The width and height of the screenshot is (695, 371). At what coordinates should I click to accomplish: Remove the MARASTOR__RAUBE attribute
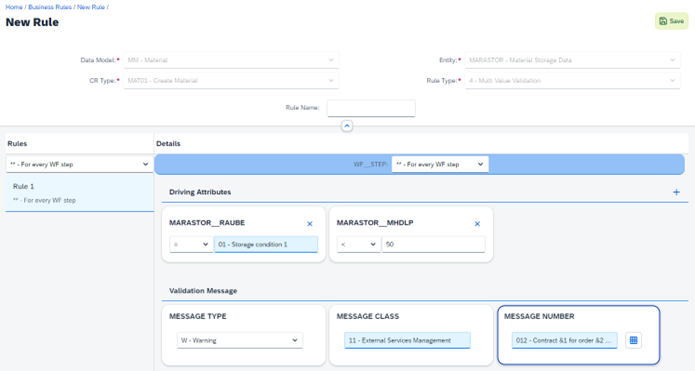coord(310,224)
